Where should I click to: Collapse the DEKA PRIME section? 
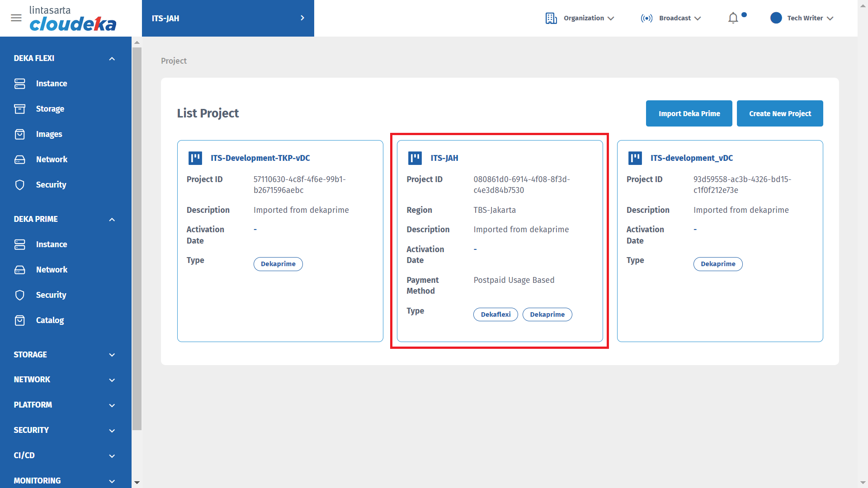click(112, 220)
